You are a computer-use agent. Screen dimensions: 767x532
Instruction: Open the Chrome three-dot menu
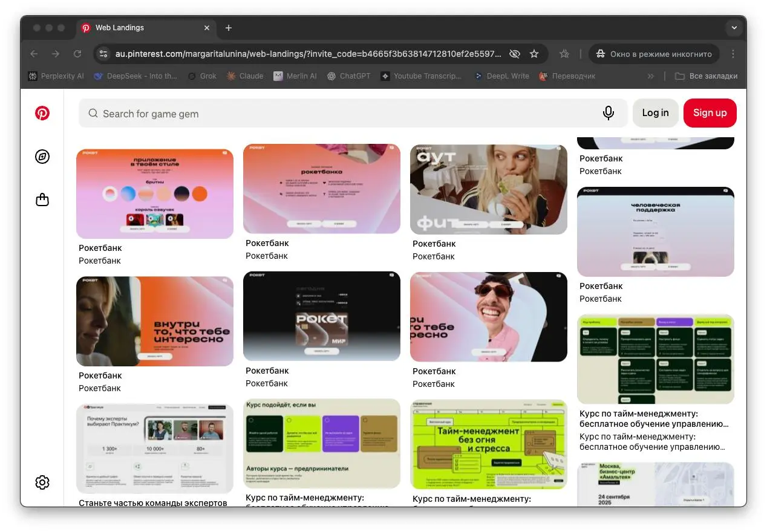[733, 54]
